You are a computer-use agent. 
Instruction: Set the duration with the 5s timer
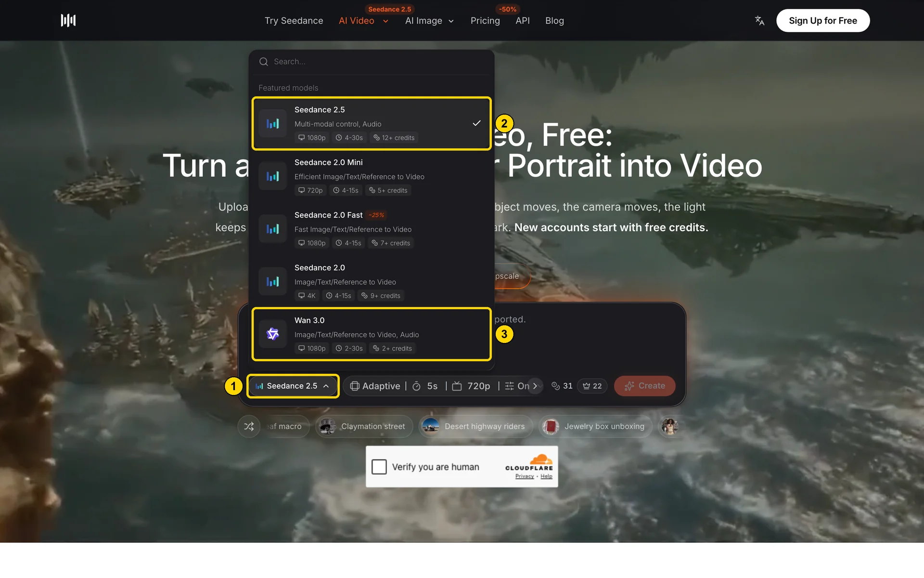425,386
